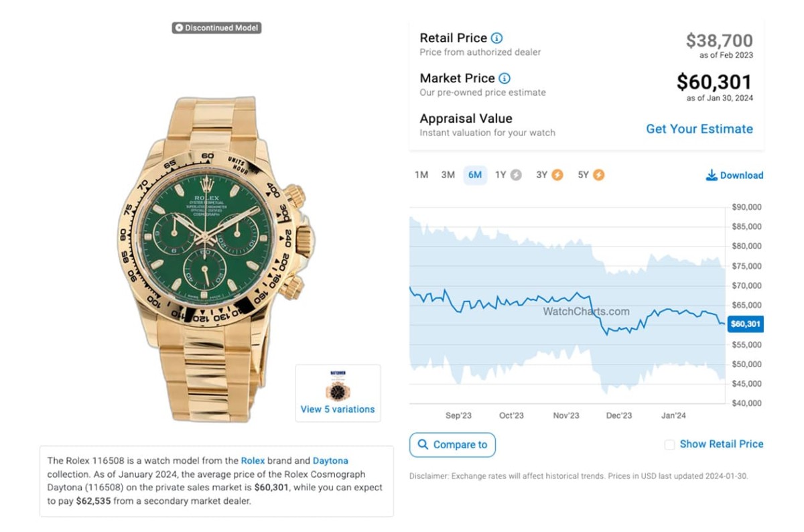Open the Get Your Estimate link

(x=699, y=129)
